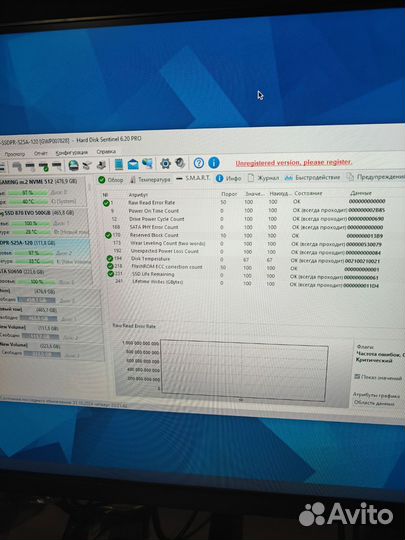
Task: Click the 97 % health bar of NVME disk
Action: [x=28, y=193]
